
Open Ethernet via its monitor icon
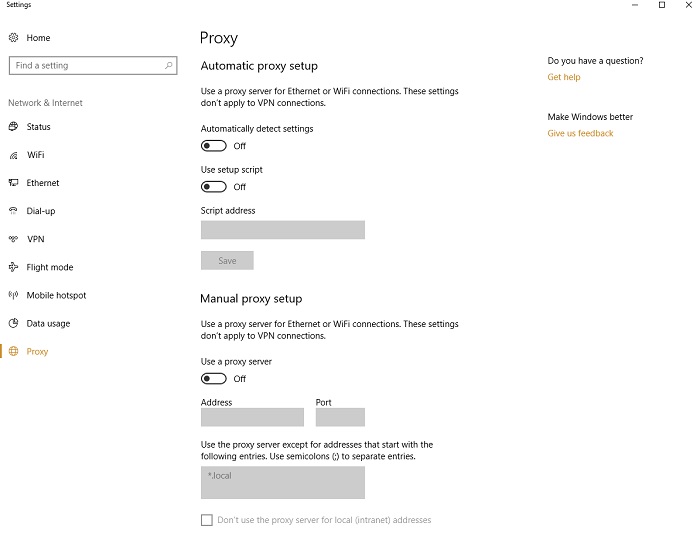(x=13, y=183)
